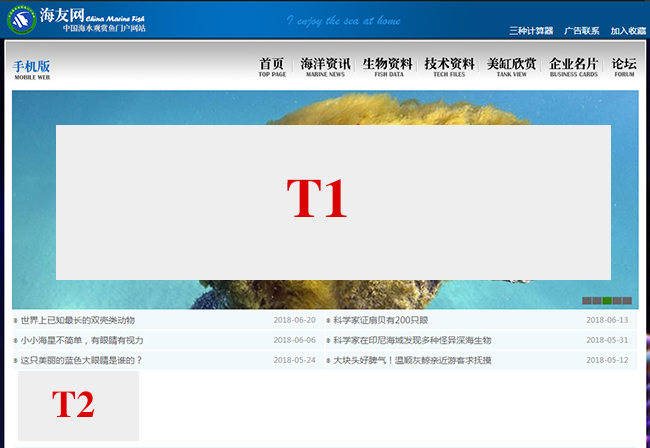The image size is (650, 448).
Task: Go to 海洋资讯 Marine News section
Action: coord(325,67)
